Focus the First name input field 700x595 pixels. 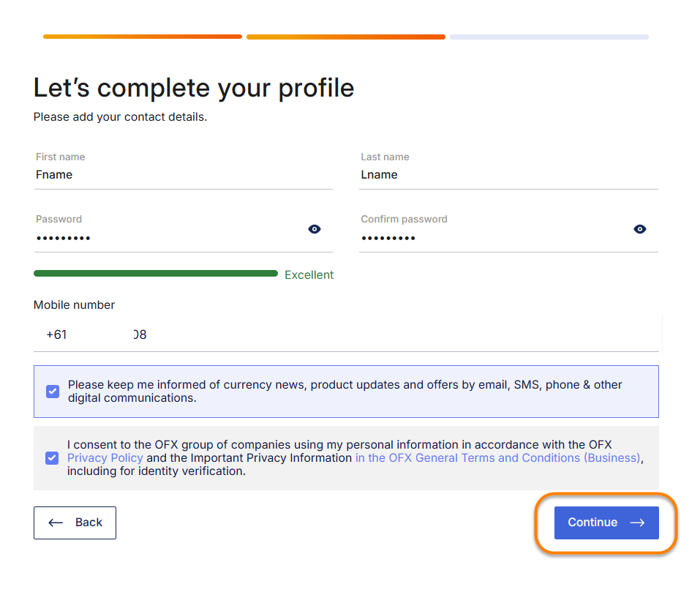[x=183, y=175]
